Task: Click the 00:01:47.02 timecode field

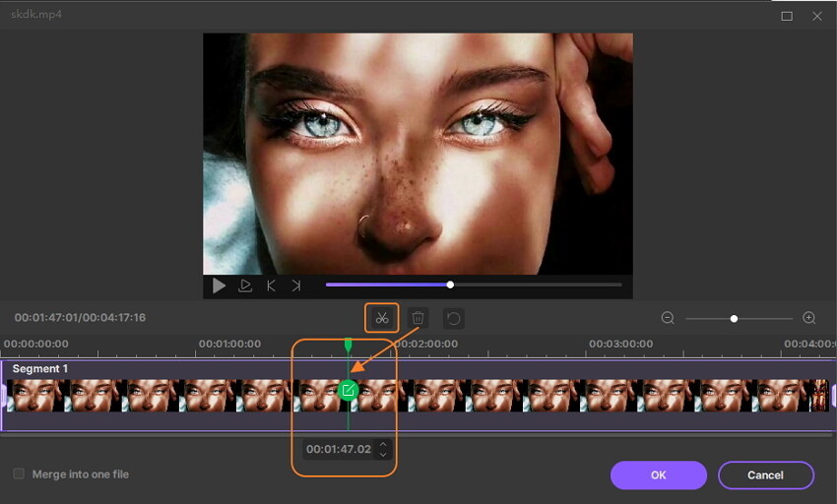Action: point(338,449)
